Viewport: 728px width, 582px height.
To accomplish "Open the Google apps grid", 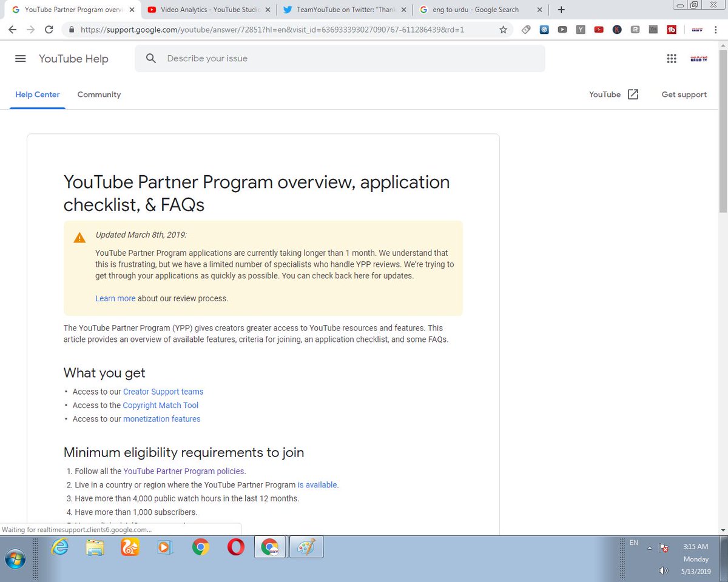I will coord(671,59).
